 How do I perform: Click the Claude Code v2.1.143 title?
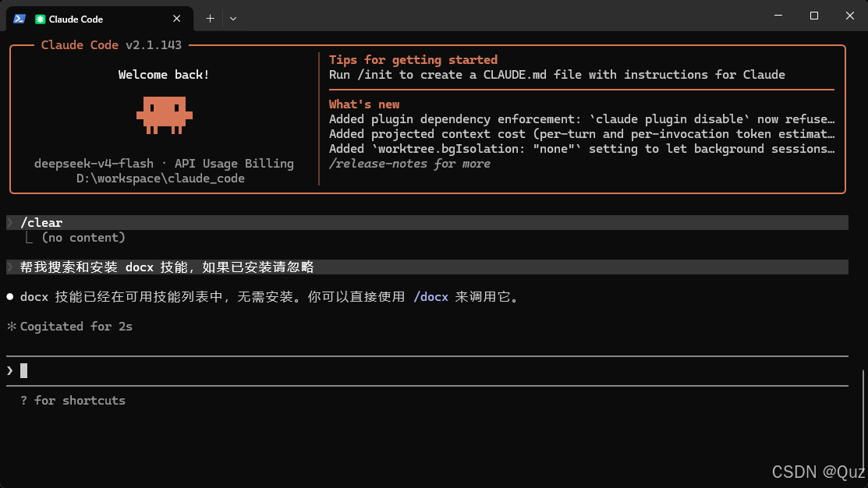tap(112, 44)
